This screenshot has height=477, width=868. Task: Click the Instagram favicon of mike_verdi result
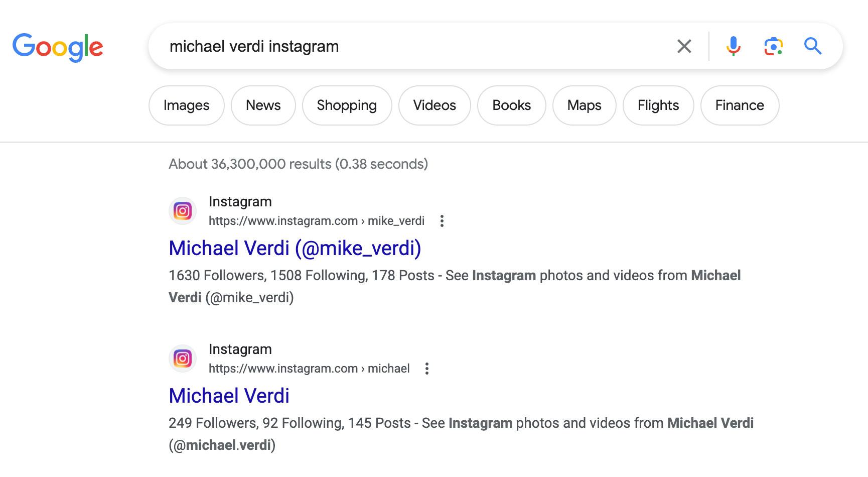(183, 211)
